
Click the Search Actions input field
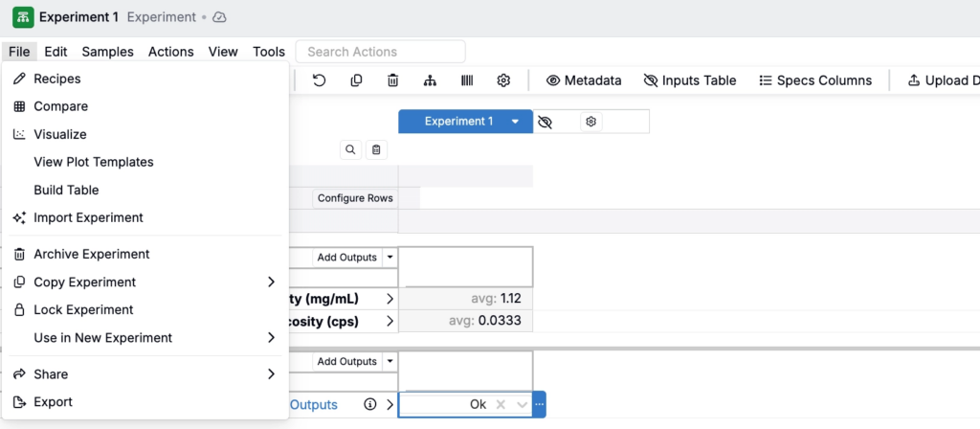pyautogui.click(x=380, y=52)
